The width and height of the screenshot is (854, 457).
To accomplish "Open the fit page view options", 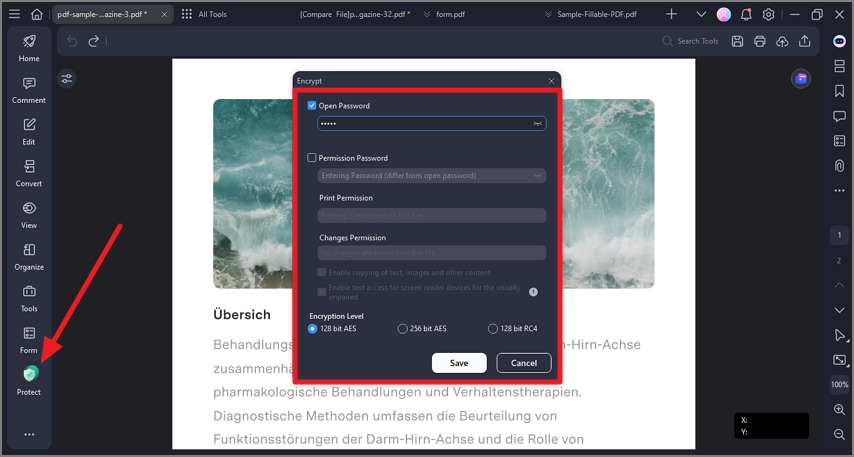I will (x=839, y=360).
